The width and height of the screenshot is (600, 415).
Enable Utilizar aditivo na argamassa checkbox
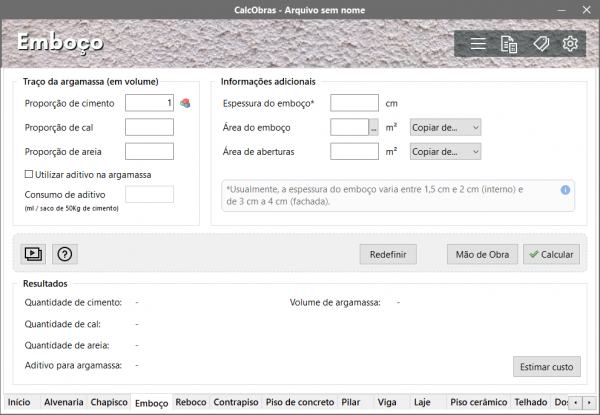point(29,175)
